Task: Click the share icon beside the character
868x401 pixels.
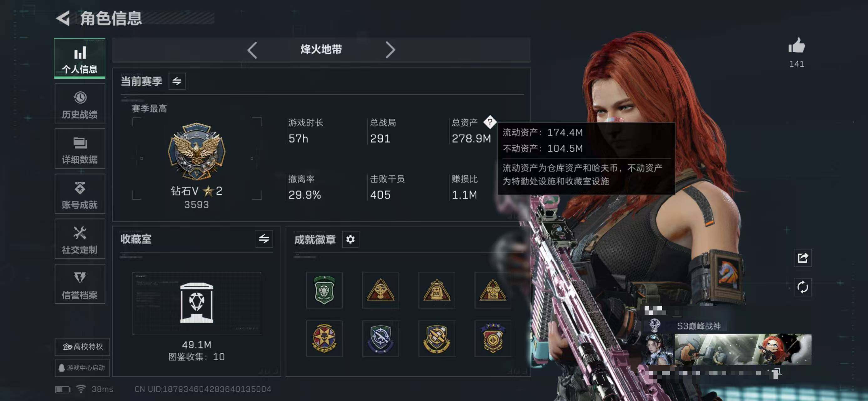Action: click(803, 258)
